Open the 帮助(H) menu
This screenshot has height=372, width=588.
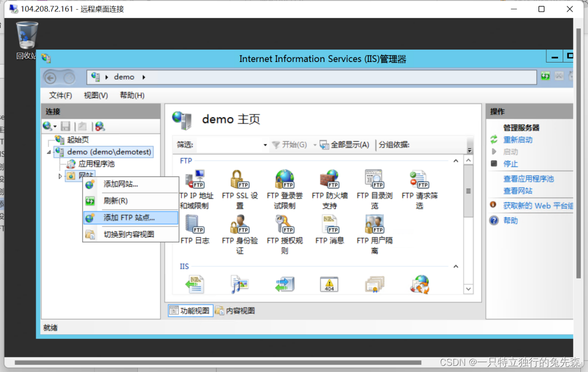click(x=132, y=96)
